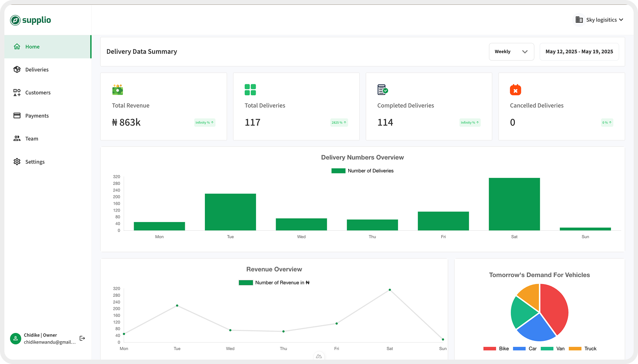Click the company building icon in header
The width and height of the screenshot is (638, 364).
[x=579, y=20]
